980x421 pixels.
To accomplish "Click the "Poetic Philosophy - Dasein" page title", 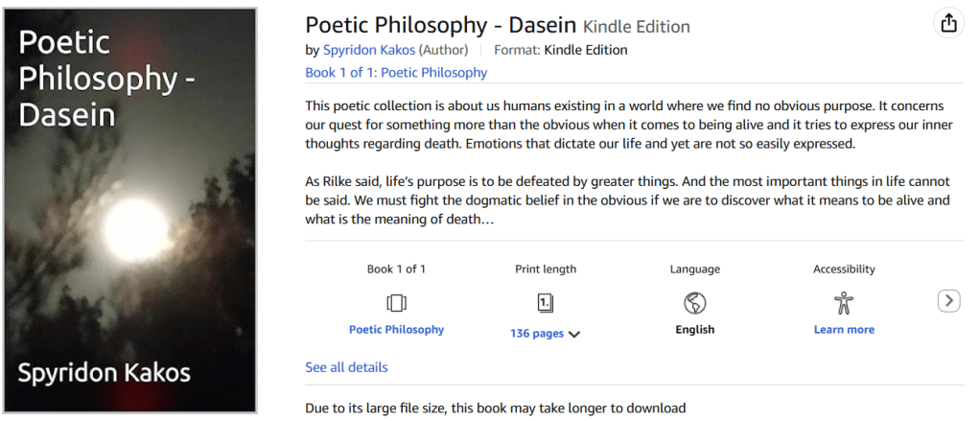I will (x=440, y=25).
